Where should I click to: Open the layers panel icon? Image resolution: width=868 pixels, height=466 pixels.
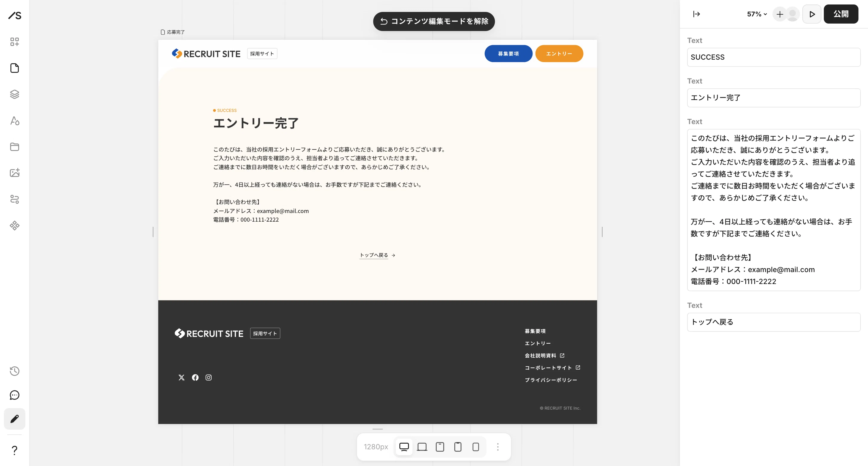(x=15, y=94)
